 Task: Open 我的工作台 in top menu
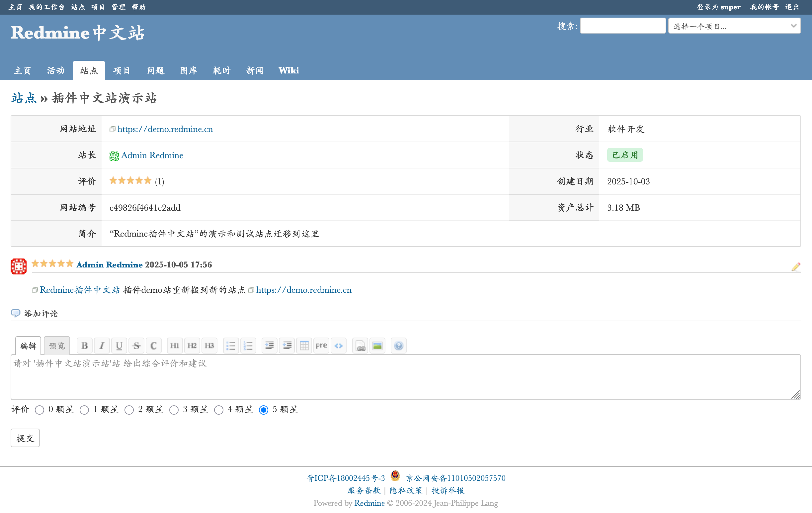pos(46,7)
